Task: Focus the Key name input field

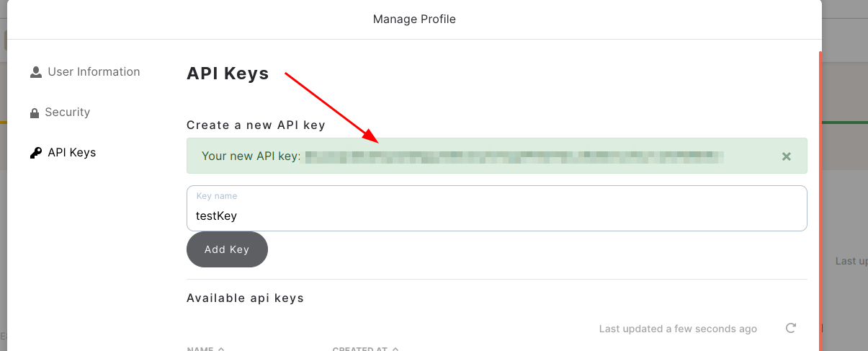Action: tap(496, 215)
